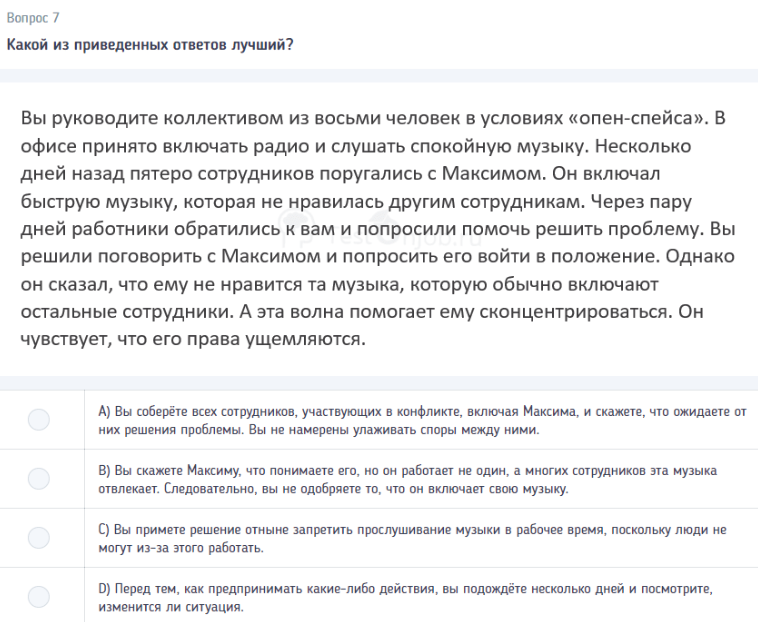Click the letter "B)" marker of second answer

(104, 470)
